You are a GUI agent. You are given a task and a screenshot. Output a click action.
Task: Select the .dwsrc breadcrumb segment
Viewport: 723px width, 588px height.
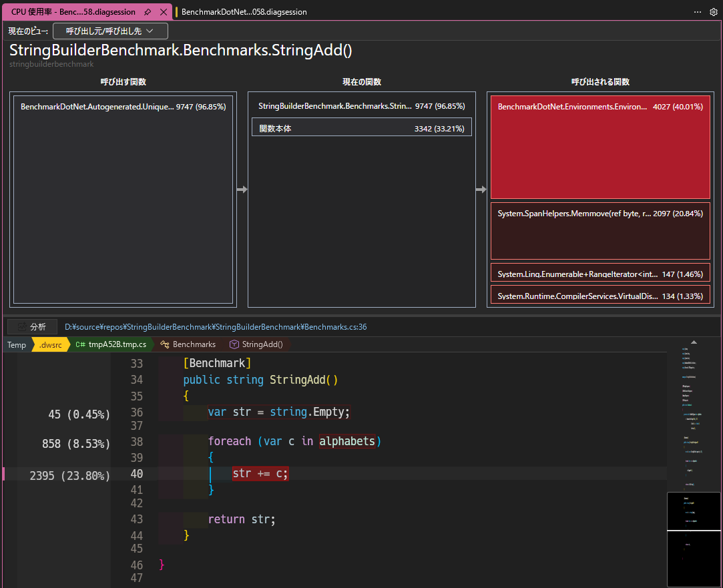pyautogui.click(x=50, y=344)
